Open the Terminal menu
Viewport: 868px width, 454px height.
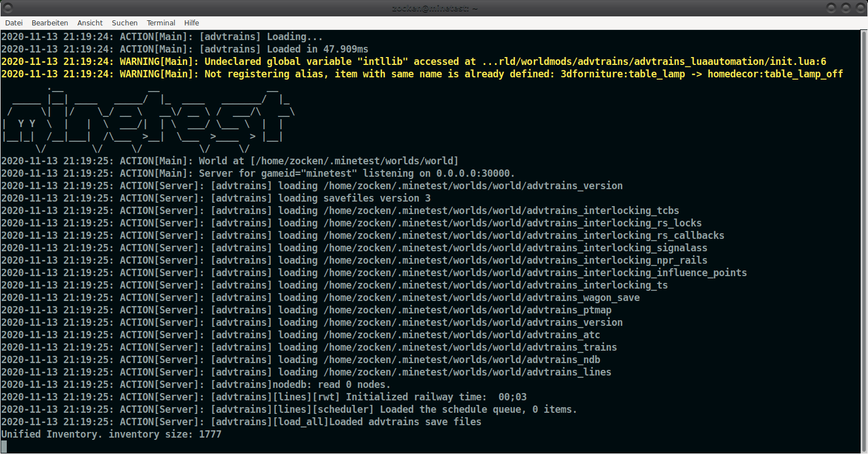[x=161, y=23]
